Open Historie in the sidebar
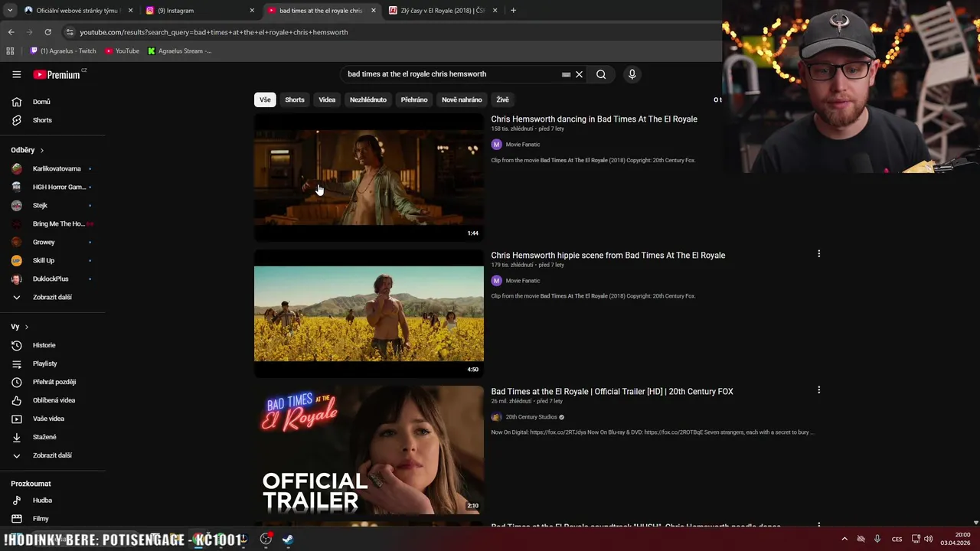 (44, 345)
